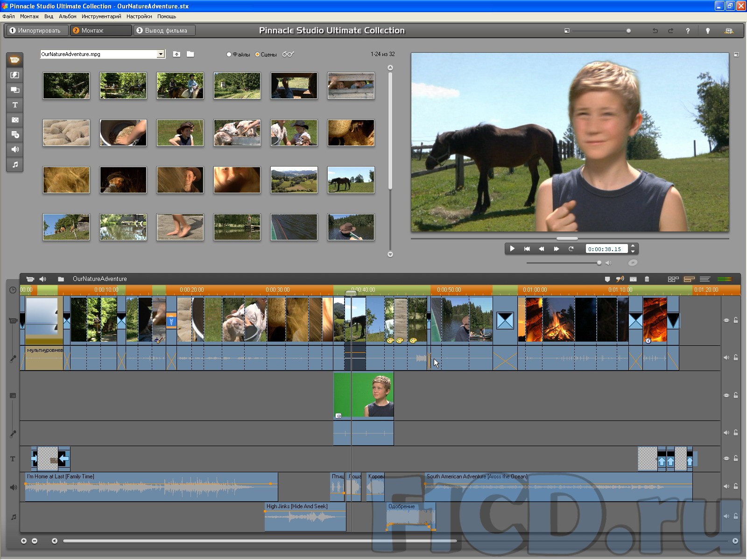Switch to the Вывод фильма step

(164, 30)
